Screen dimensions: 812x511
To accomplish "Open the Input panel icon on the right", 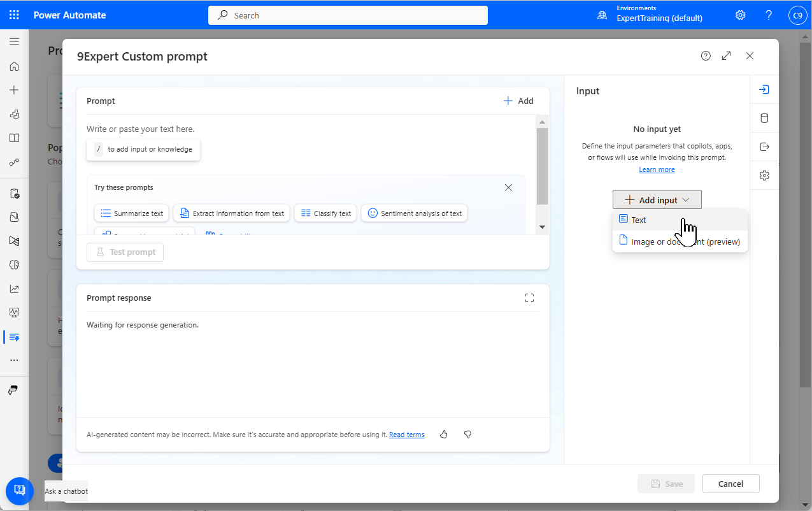I will pyautogui.click(x=764, y=89).
